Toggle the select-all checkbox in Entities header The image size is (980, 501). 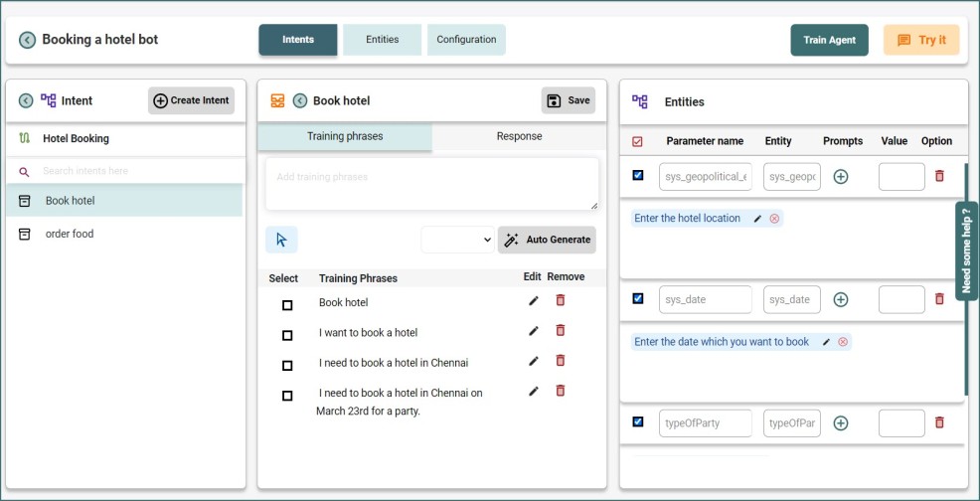pyautogui.click(x=638, y=141)
